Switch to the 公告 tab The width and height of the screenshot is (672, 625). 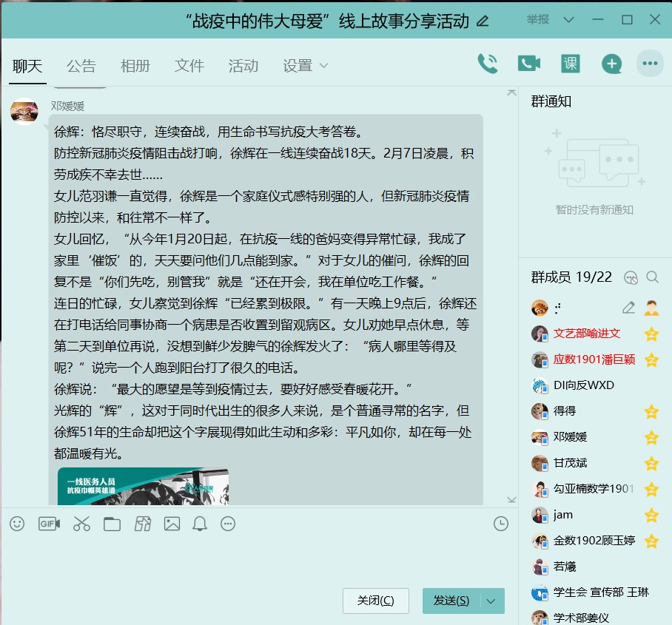[81, 66]
